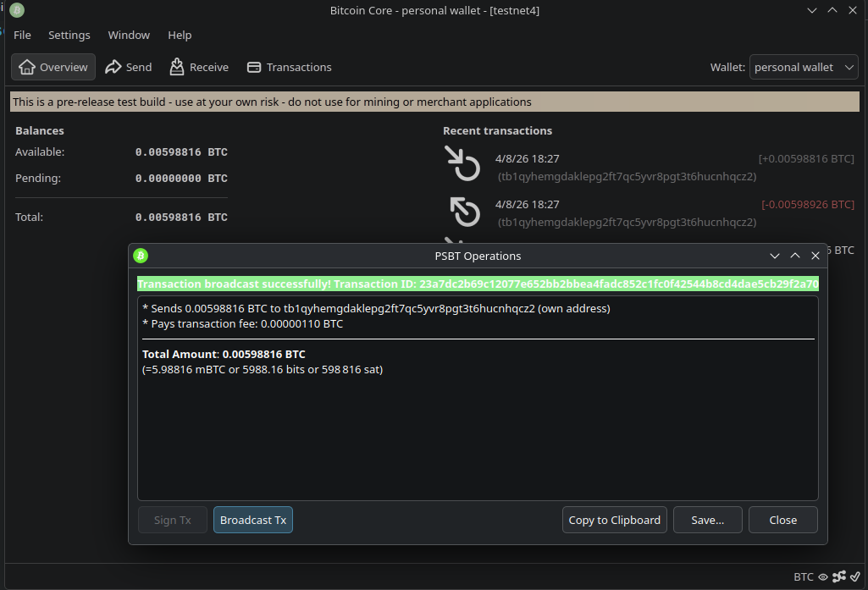
Task: Click the sync checkmark icon in status bar
Action: [855, 576]
